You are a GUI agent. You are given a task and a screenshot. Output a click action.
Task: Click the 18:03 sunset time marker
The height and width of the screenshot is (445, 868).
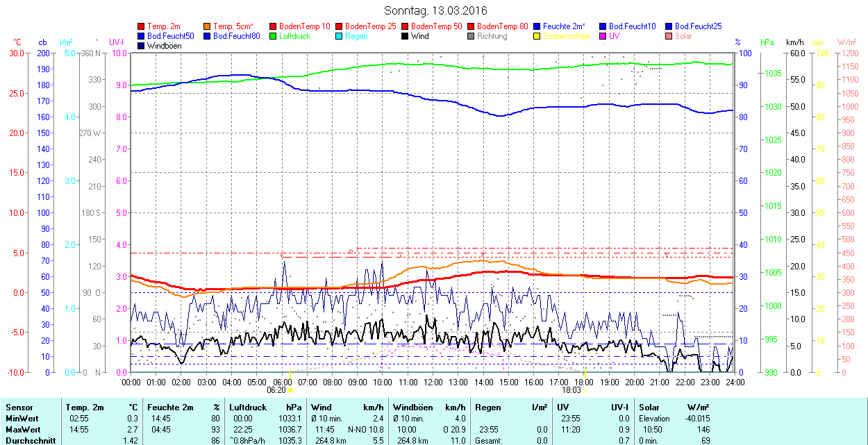570,391
